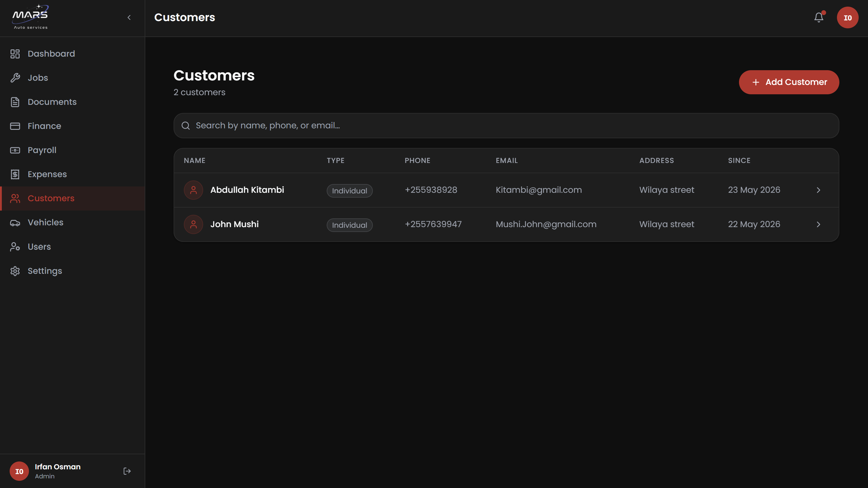This screenshot has width=868, height=488.
Task: Open the notifications bell
Action: click(819, 17)
